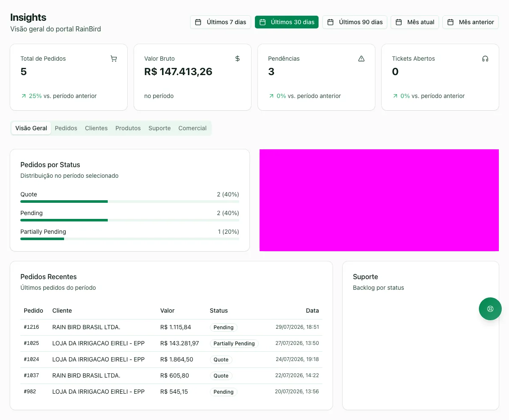Click the Cliente column header
The image size is (509, 420).
[x=62, y=311]
